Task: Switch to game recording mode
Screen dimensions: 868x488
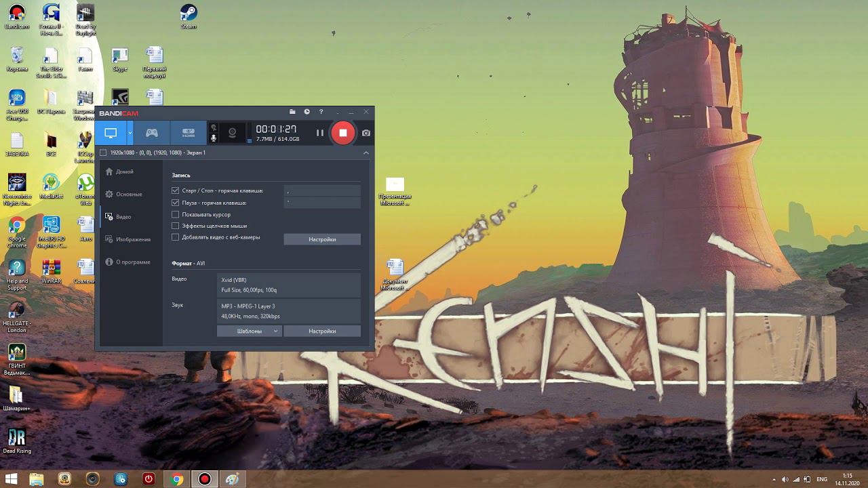Action: (x=152, y=133)
